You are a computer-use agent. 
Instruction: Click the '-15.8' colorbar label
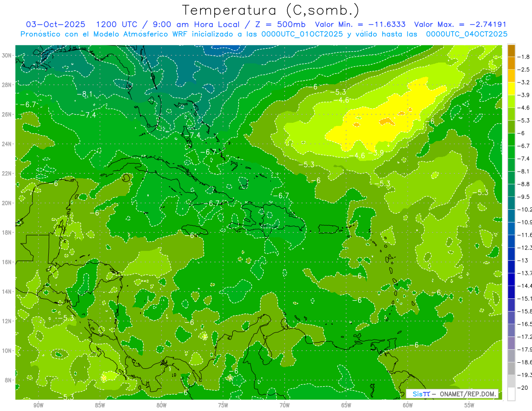[x=525, y=311]
